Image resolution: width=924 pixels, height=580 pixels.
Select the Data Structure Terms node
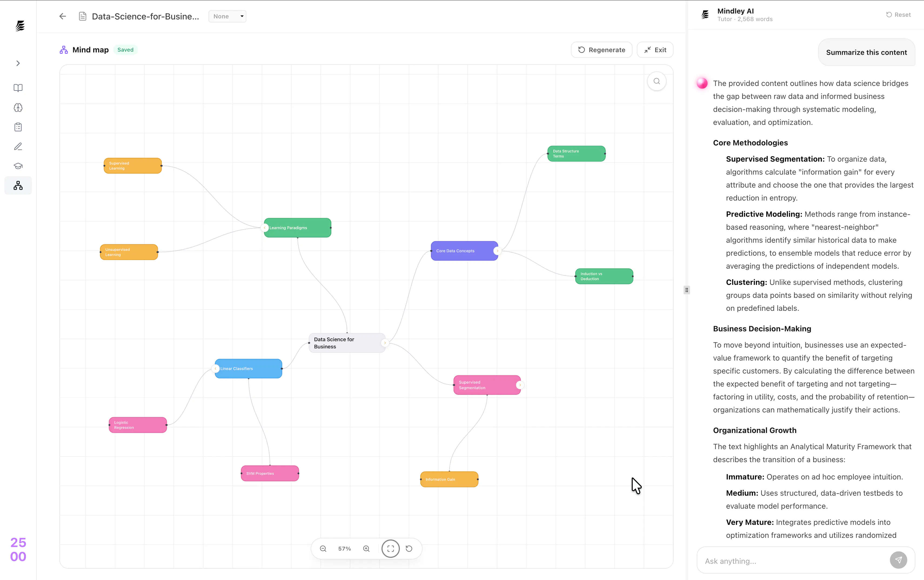pyautogui.click(x=576, y=154)
